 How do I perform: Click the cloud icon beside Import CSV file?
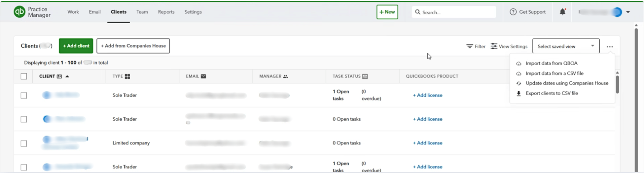(519, 73)
